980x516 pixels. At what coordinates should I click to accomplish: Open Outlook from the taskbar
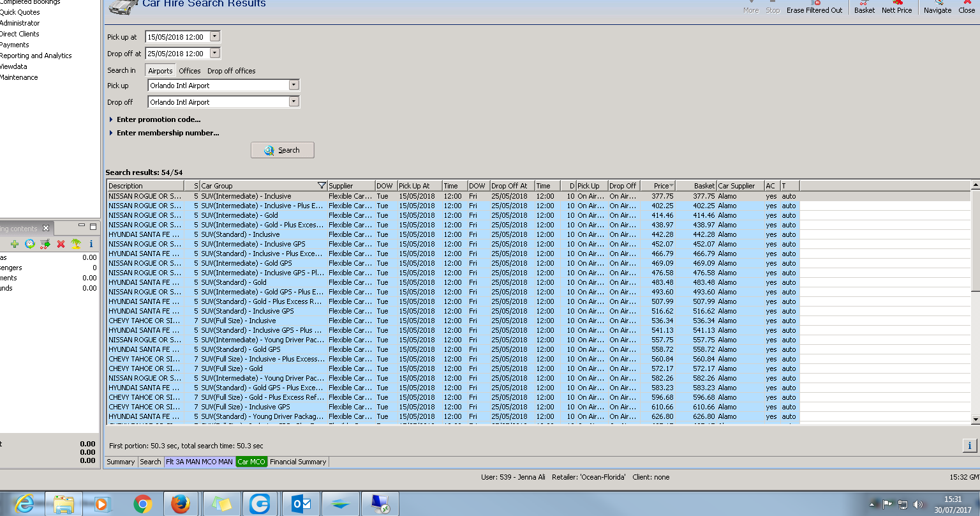pos(301,504)
